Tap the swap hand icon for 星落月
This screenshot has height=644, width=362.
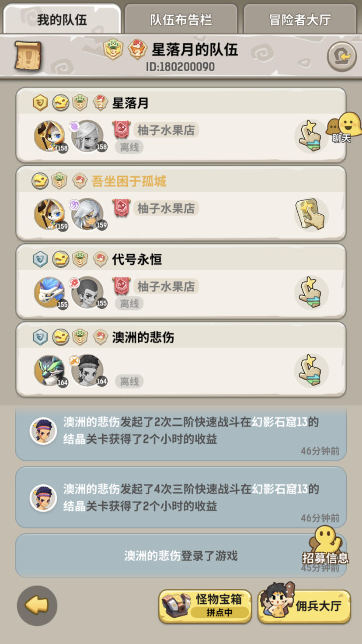coord(311,136)
